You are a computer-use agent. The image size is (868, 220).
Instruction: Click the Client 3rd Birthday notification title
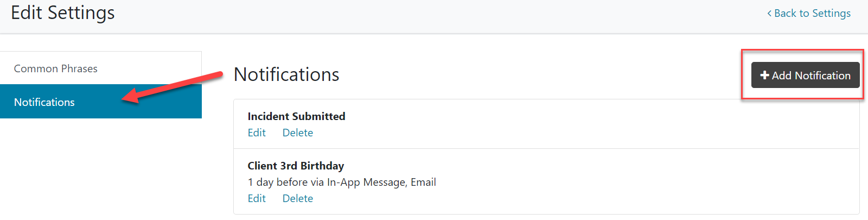tap(296, 166)
